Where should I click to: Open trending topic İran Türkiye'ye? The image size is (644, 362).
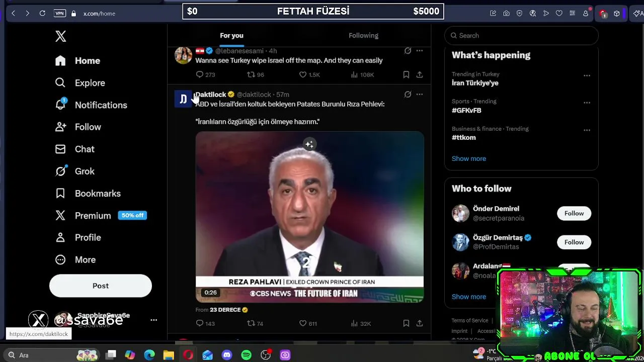point(475,83)
